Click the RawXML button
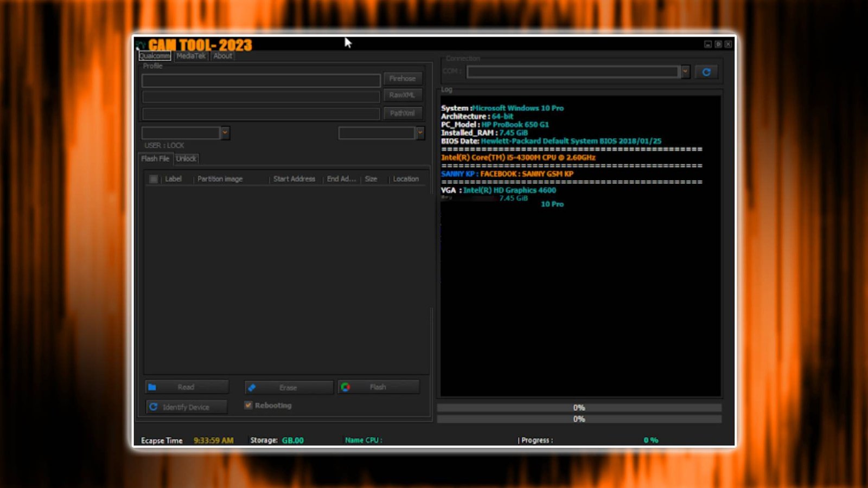The image size is (868, 488). tap(403, 95)
